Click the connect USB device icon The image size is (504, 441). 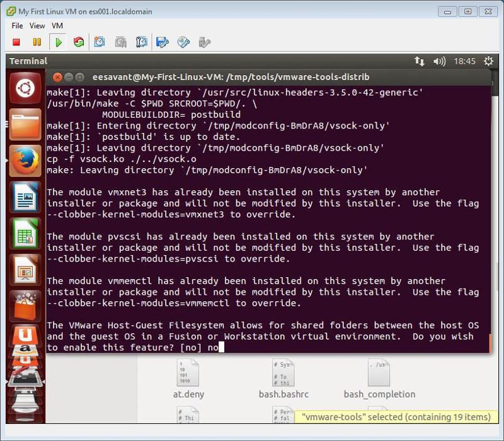(204, 42)
